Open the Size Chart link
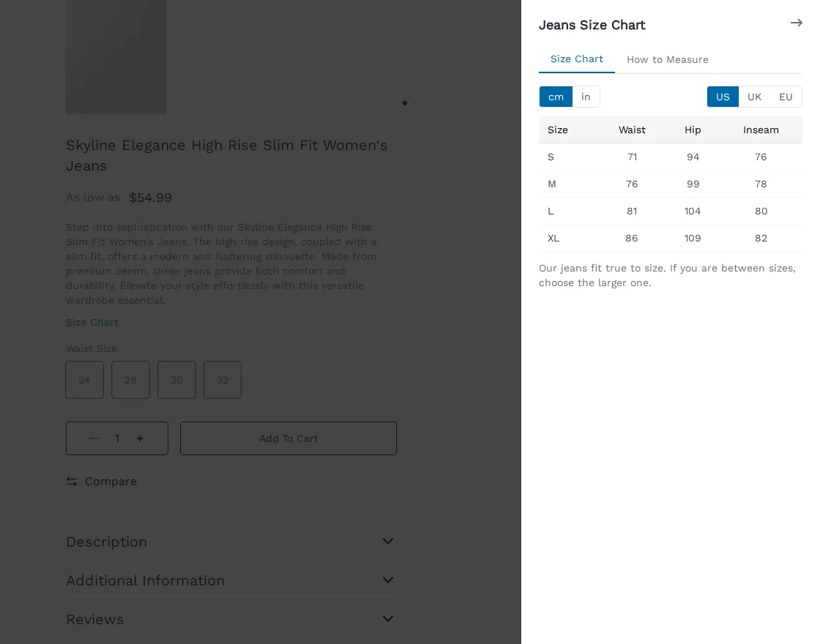Image resolution: width=820 pixels, height=644 pixels. (92, 323)
